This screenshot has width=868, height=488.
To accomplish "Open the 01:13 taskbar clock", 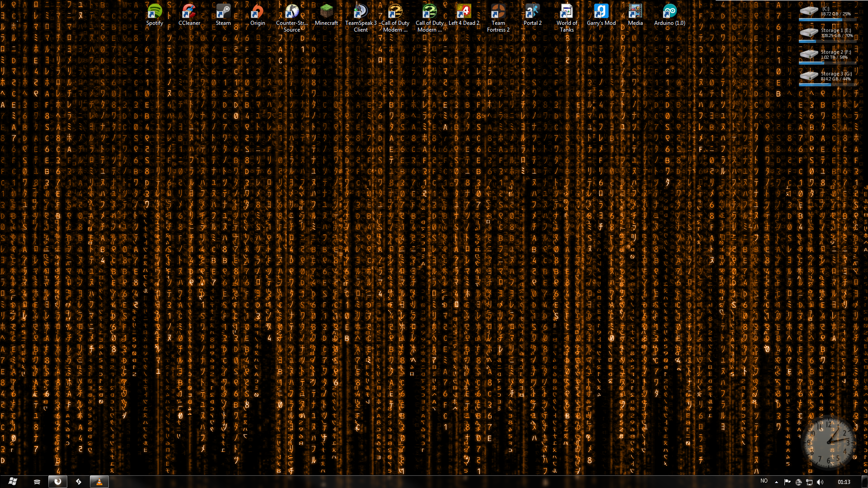I will [844, 482].
